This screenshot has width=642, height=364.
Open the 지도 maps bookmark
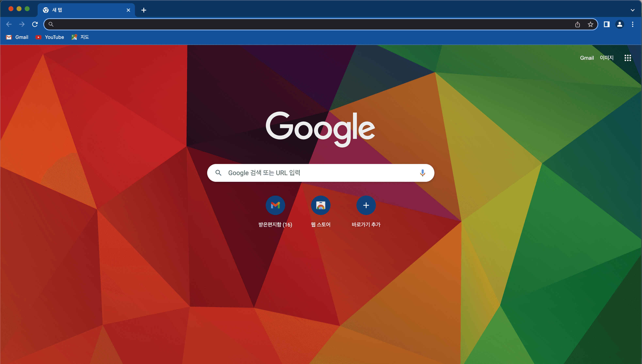[80, 37]
